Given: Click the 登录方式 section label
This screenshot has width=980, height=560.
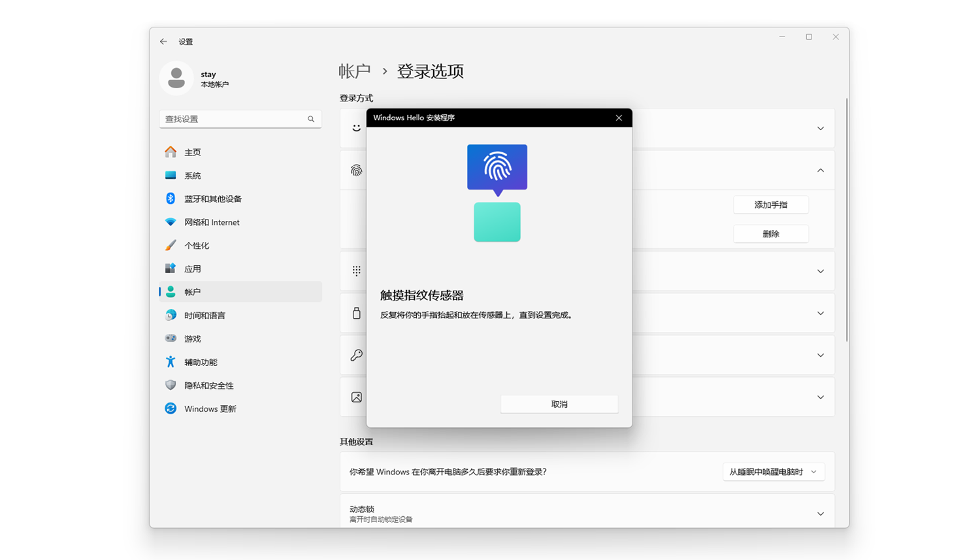Looking at the screenshot, I should tap(356, 98).
